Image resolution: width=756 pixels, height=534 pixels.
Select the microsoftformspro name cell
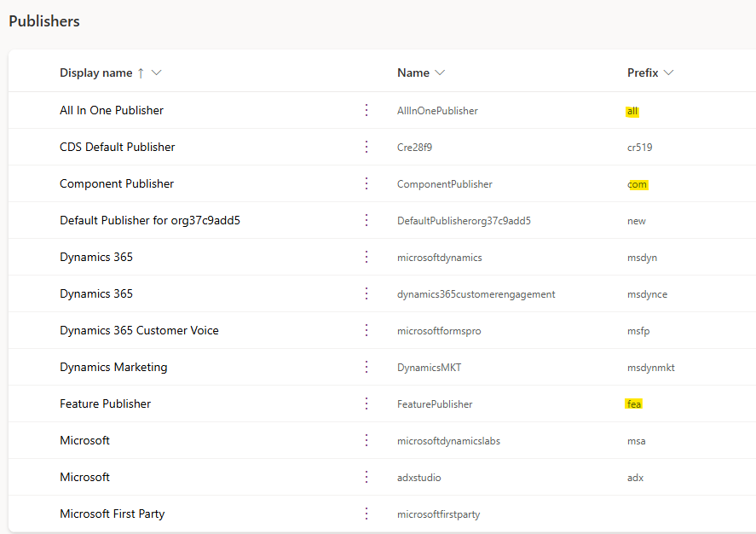click(x=439, y=331)
